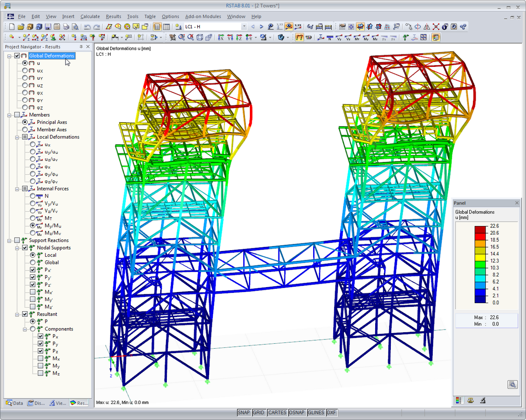
Task: Click the Save file icon in toolbar
Action: [x=48, y=27]
